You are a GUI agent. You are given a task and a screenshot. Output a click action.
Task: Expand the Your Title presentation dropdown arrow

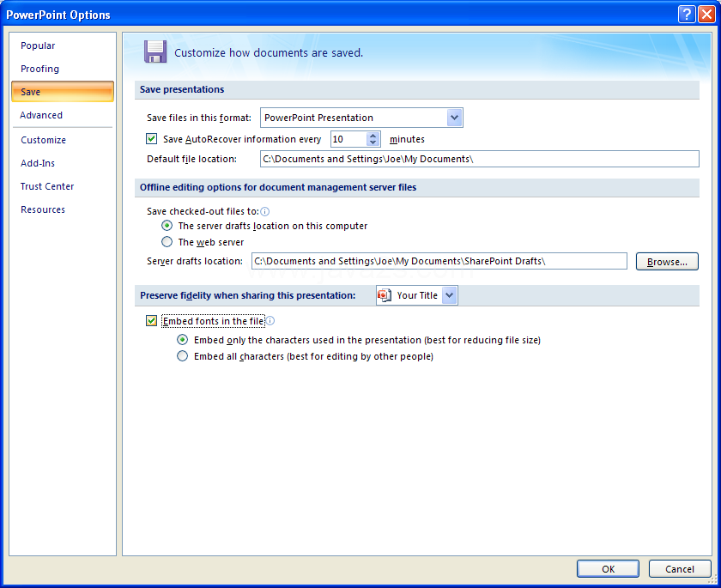[449, 295]
